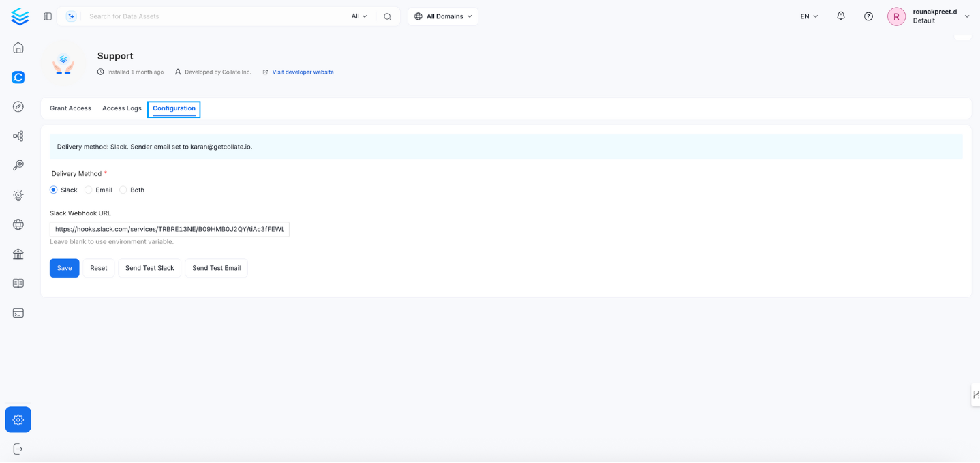Click the Send Test Slack button
Image resolution: width=980 pixels, height=463 pixels.
coord(150,268)
